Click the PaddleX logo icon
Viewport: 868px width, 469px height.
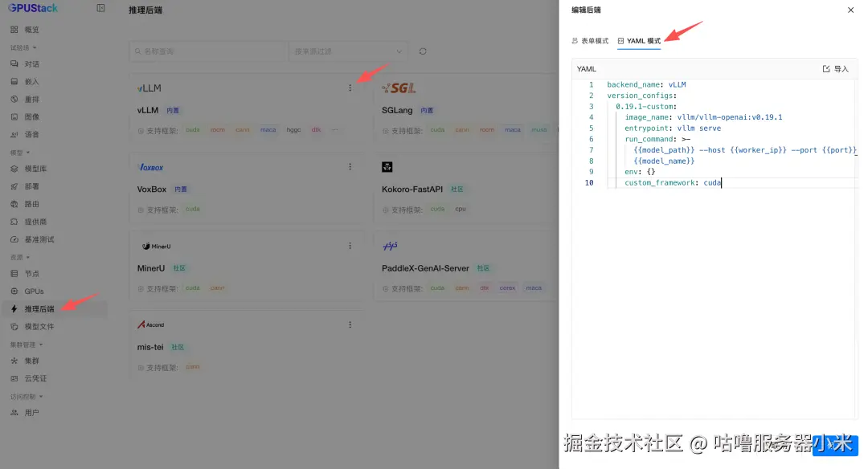[x=390, y=246]
